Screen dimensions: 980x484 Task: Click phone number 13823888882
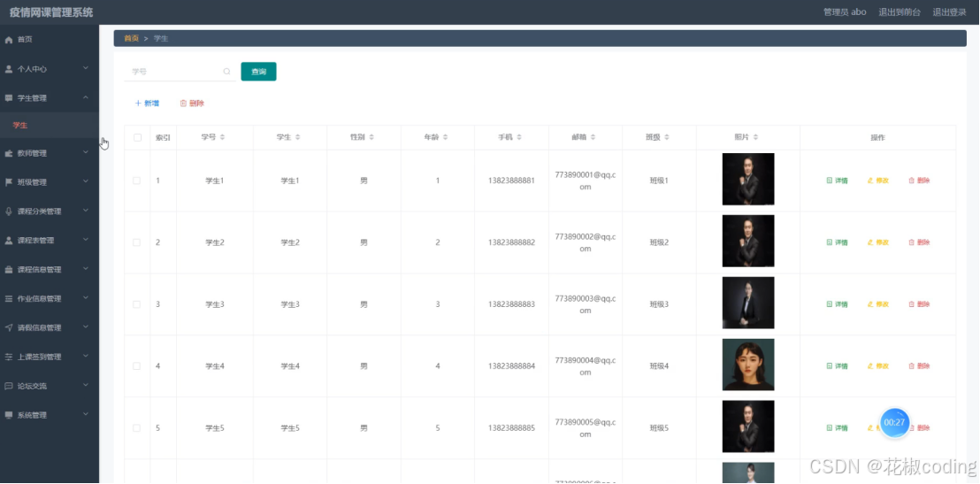coord(511,242)
